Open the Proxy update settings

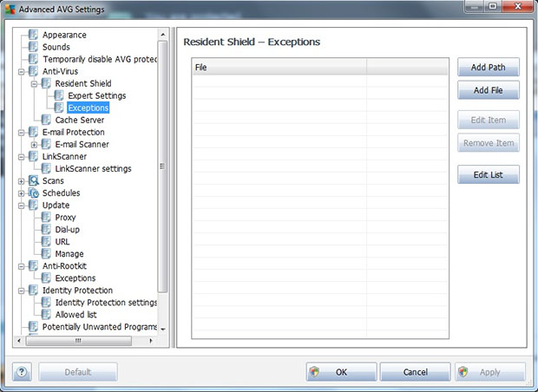(x=65, y=218)
